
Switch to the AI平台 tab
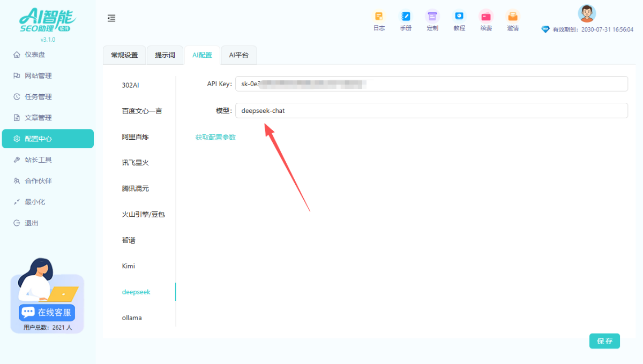(x=239, y=55)
